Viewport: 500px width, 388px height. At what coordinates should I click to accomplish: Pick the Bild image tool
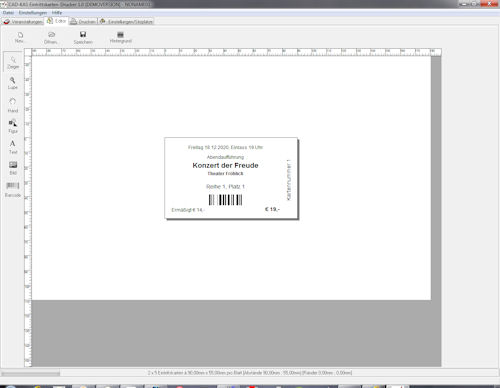(x=13, y=168)
